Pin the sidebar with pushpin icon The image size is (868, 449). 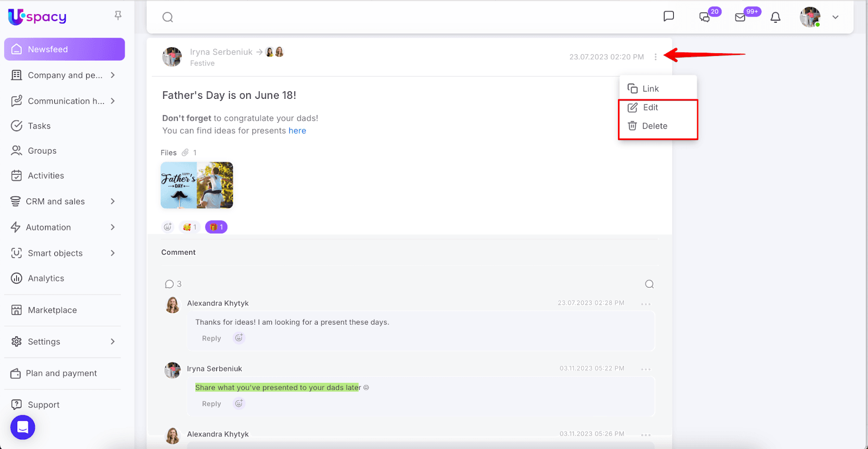(x=118, y=16)
